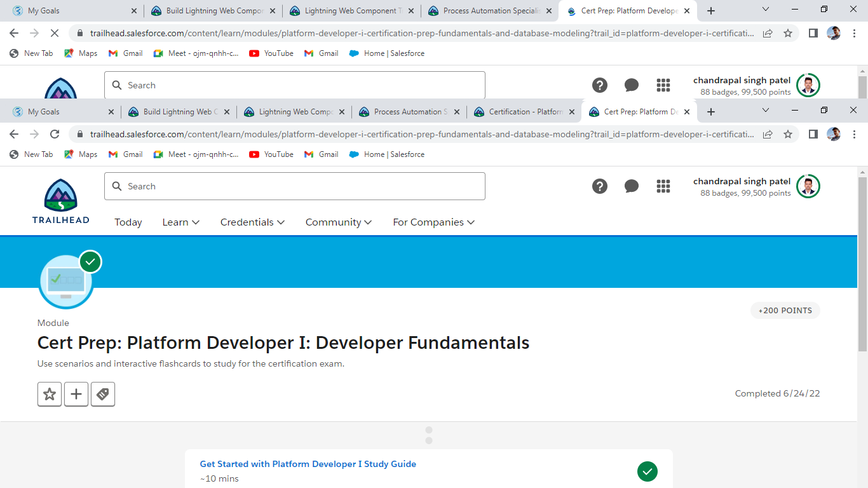The width and height of the screenshot is (868, 488).
Task: Open the For Companies dropdown
Action: tap(434, 222)
